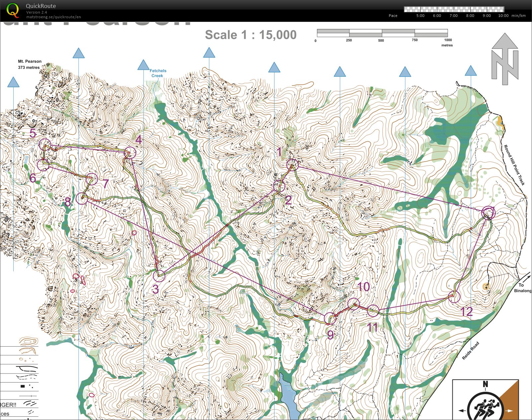The image size is (532, 420).
Task: Click the 7:00 pace value
Action: coord(453,16)
